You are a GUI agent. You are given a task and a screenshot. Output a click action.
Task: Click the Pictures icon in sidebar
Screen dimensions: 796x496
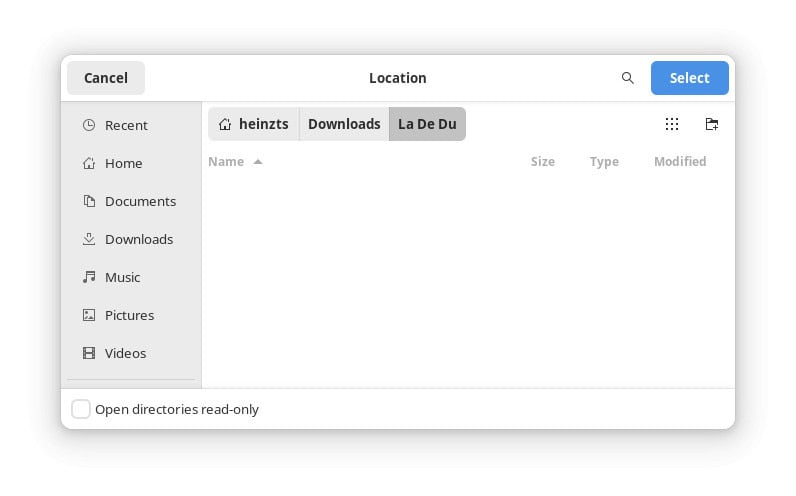tap(89, 315)
